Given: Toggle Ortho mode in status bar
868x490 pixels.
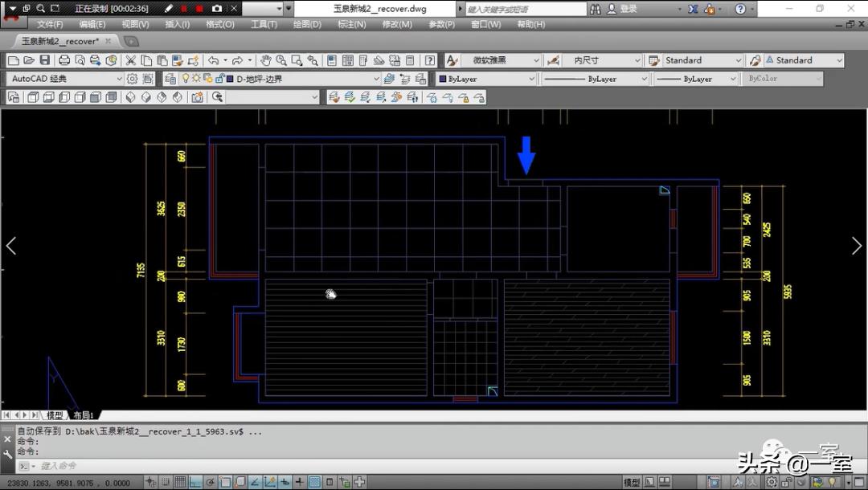Looking at the screenshot, I should [194, 482].
